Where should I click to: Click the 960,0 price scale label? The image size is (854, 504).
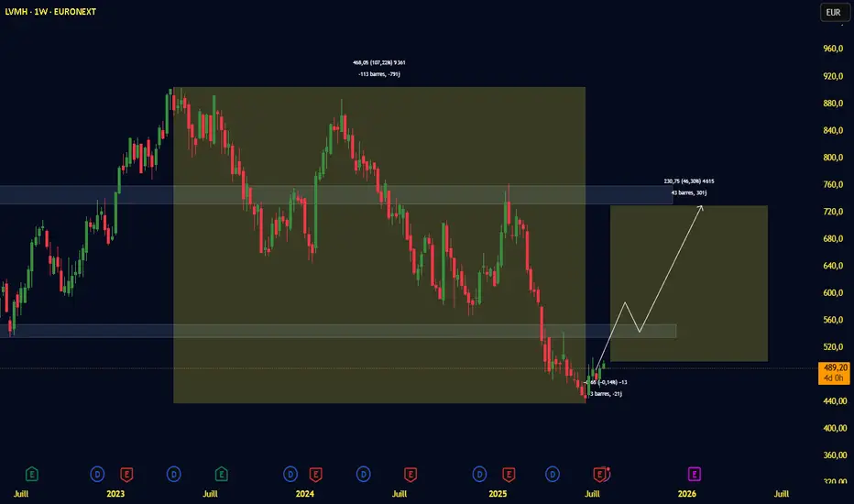tap(833, 49)
